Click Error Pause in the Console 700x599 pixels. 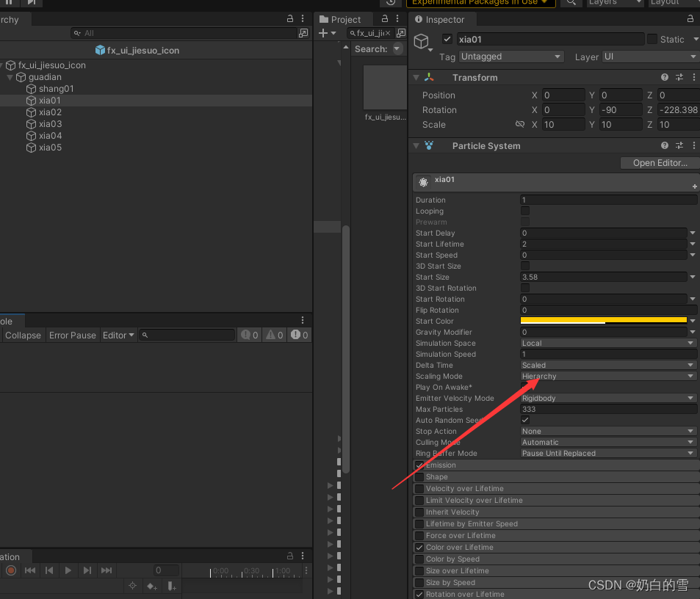coord(72,335)
